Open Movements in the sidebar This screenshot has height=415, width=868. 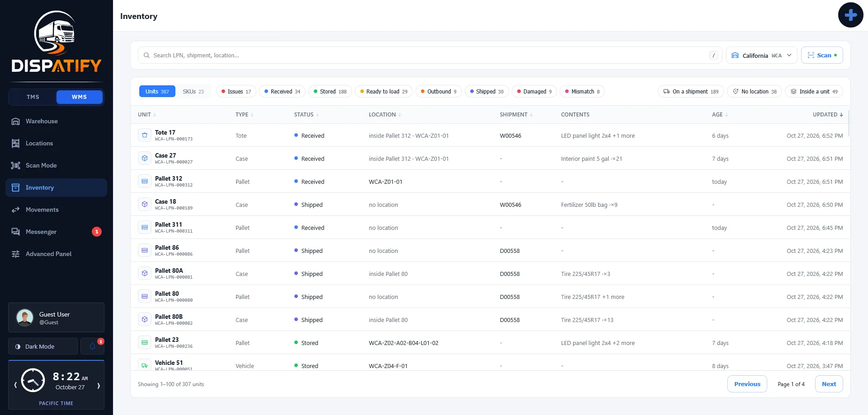click(56, 210)
